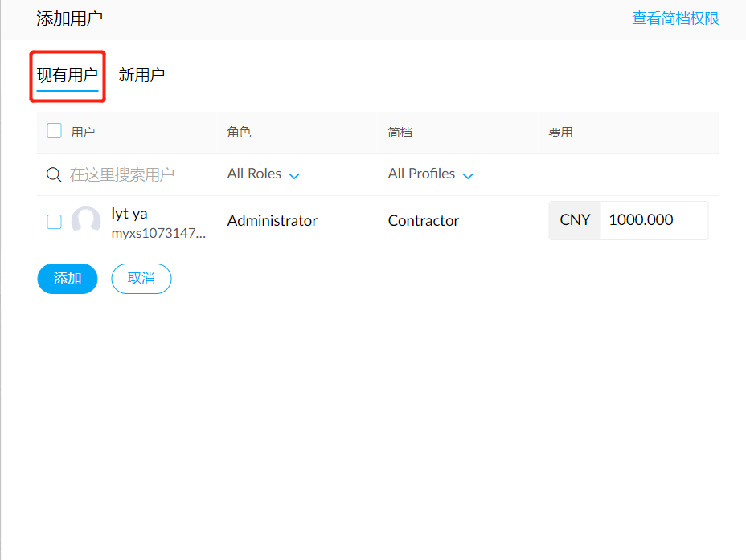Open the 查看简档权限 link
The image size is (746, 560).
(x=675, y=18)
